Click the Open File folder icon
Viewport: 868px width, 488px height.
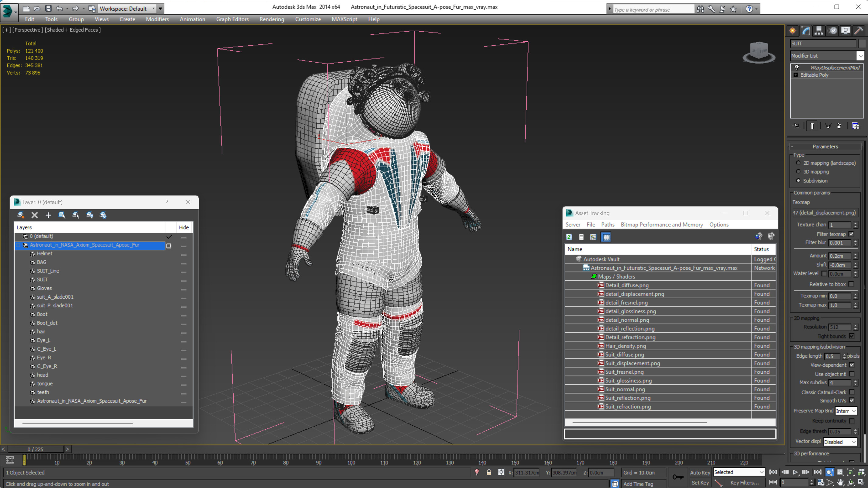[x=37, y=9]
